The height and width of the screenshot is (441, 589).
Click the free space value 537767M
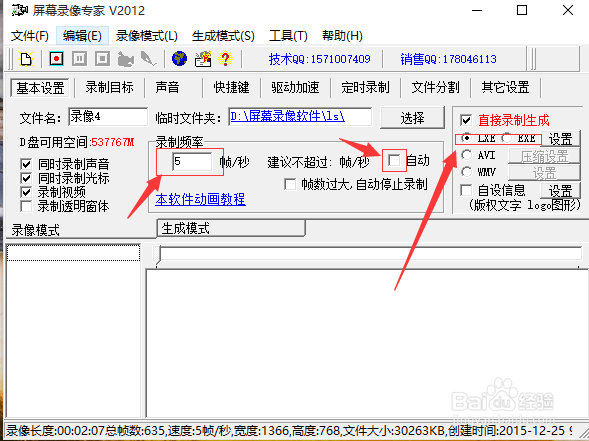(113, 142)
